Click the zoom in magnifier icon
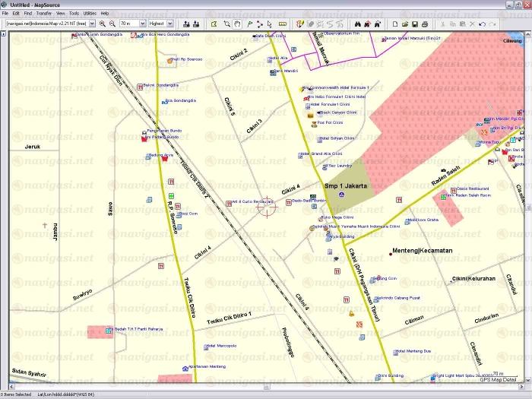This screenshot has width=532, height=399. tap(103, 24)
